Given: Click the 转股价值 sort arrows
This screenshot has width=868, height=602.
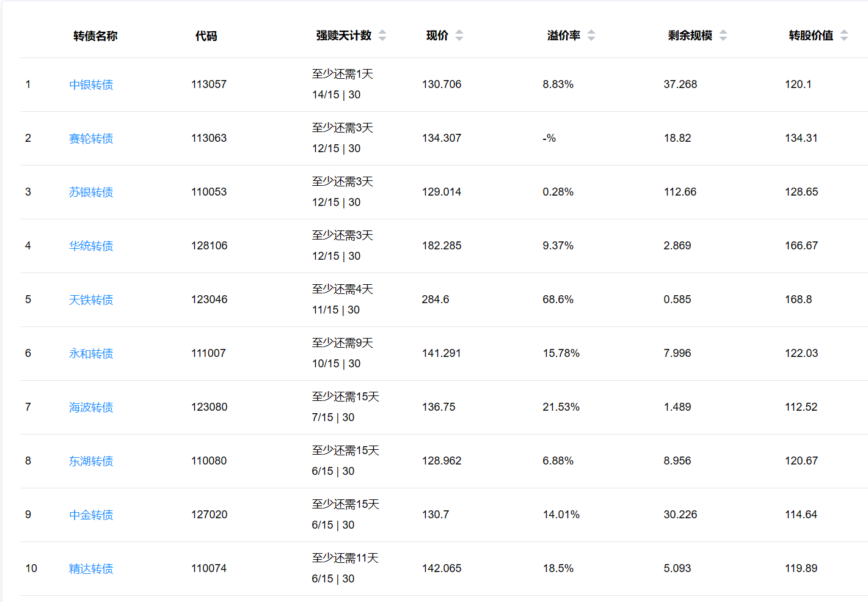Looking at the screenshot, I should coord(844,35).
